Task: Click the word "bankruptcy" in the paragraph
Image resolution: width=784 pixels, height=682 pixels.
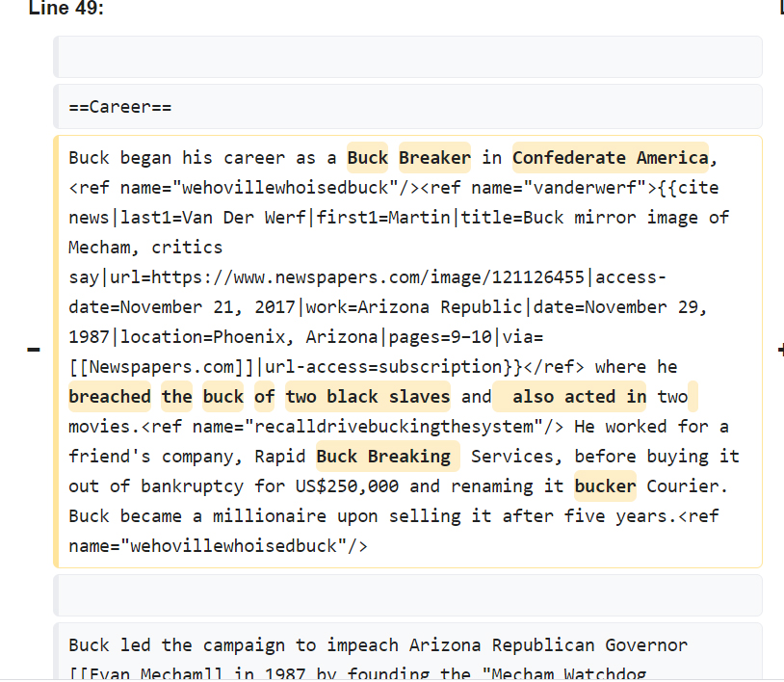Action: tap(192, 486)
